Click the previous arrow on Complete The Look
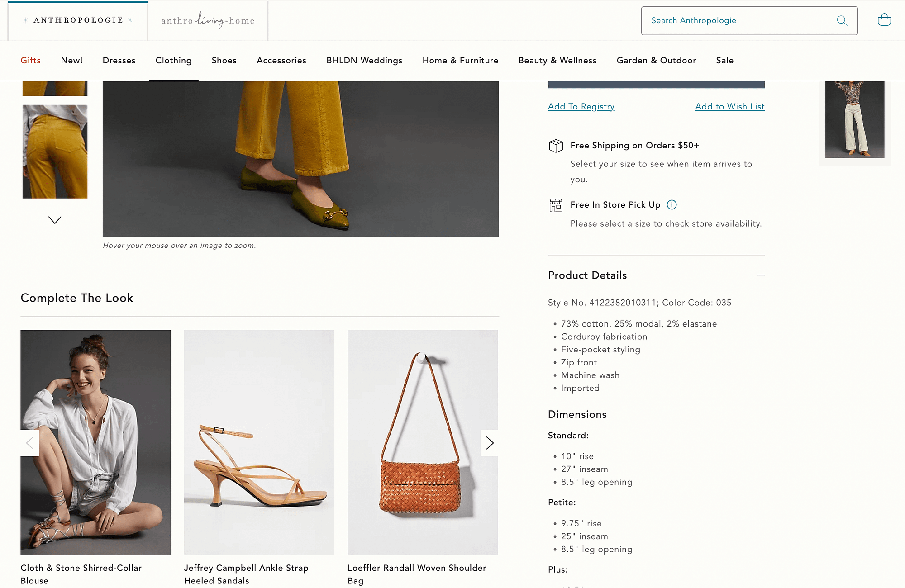Screen dimensions: 905x588 tap(29, 442)
